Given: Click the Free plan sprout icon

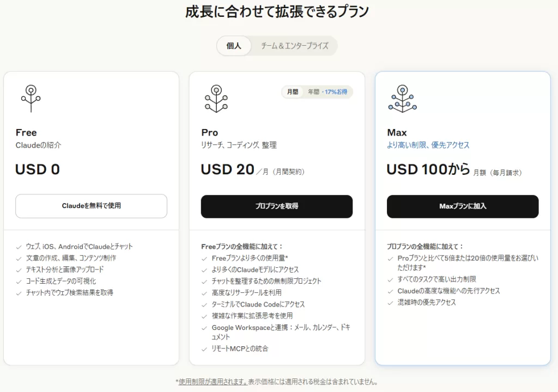Looking at the screenshot, I should pyautogui.click(x=31, y=99).
